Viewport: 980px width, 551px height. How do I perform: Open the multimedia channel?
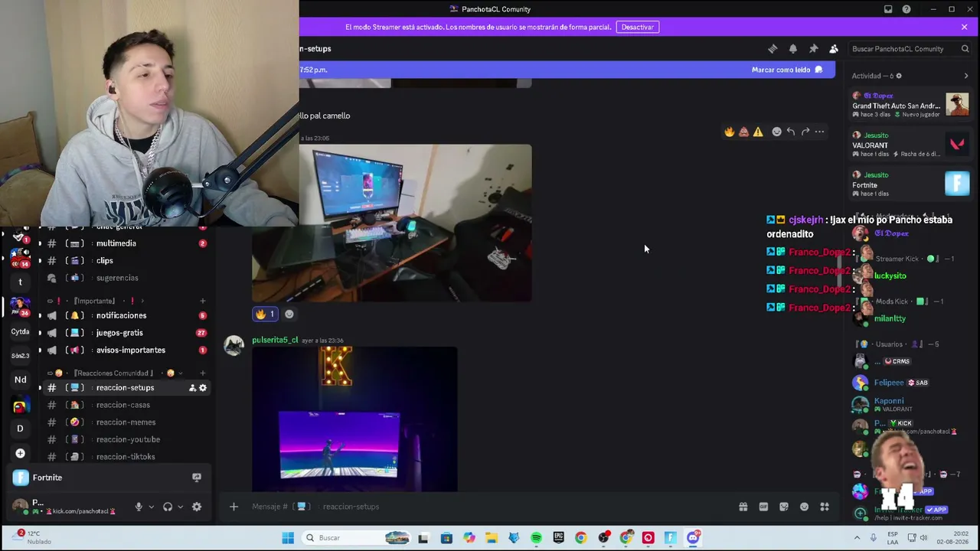116,243
